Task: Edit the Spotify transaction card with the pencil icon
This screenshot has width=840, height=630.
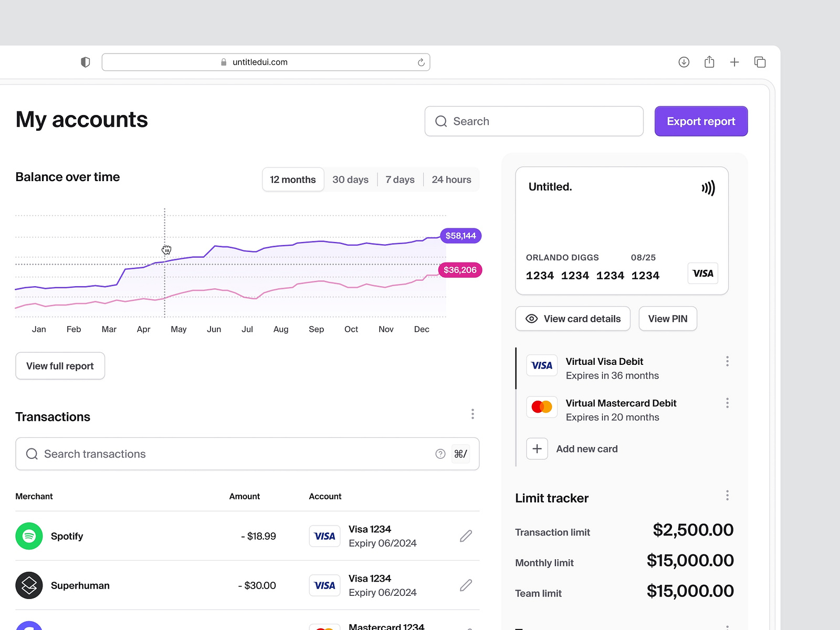Action: tap(465, 536)
